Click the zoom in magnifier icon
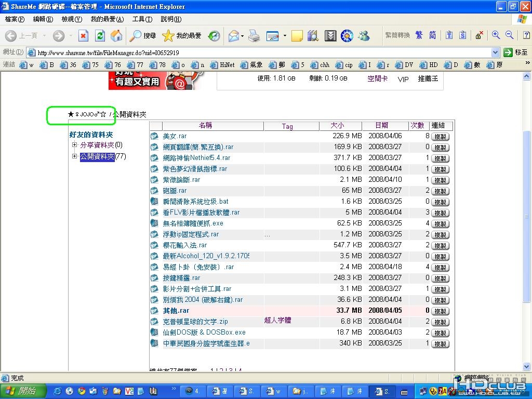532x399 pixels. 496,35
